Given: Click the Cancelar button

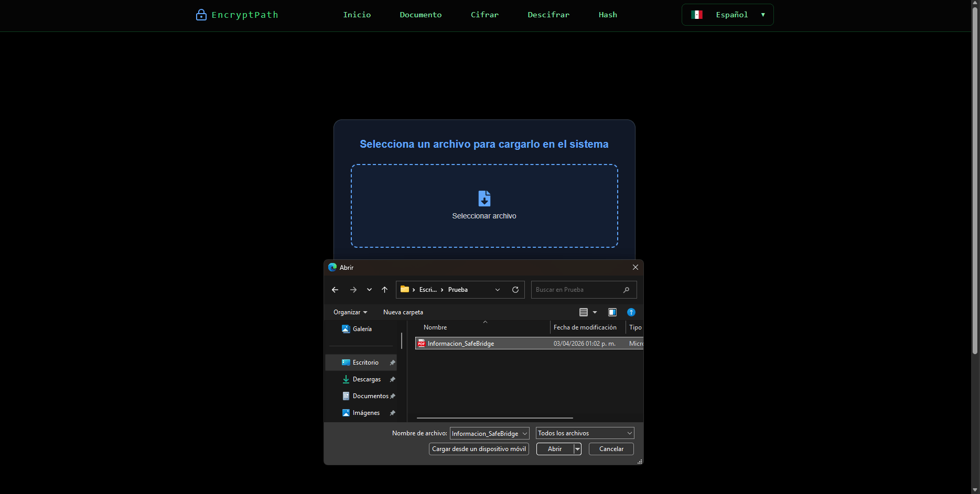Looking at the screenshot, I should [611, 449].
